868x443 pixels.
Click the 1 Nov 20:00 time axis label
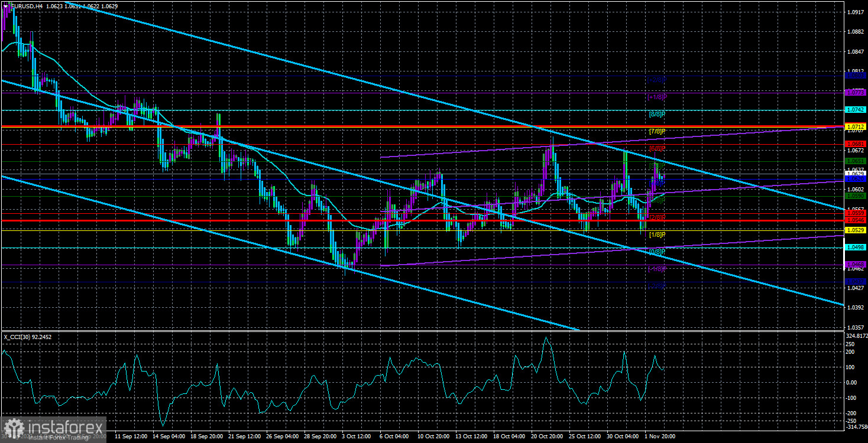[x=660, y=437]
